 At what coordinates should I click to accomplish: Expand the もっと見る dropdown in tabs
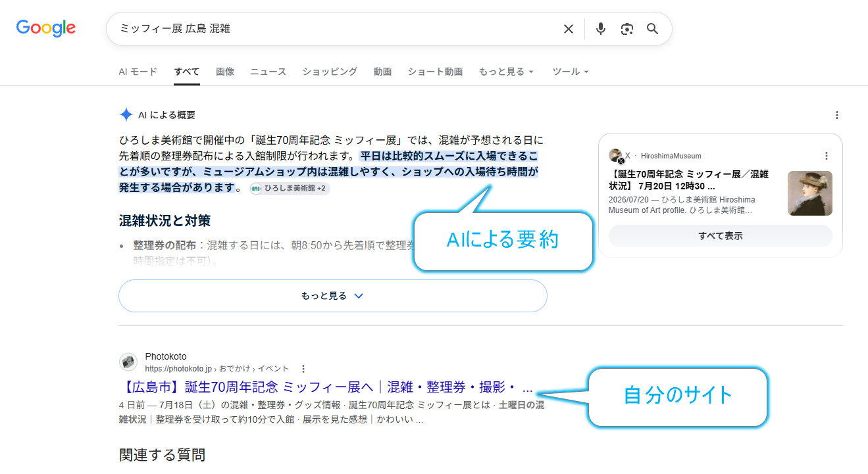[x=506, y=72]
